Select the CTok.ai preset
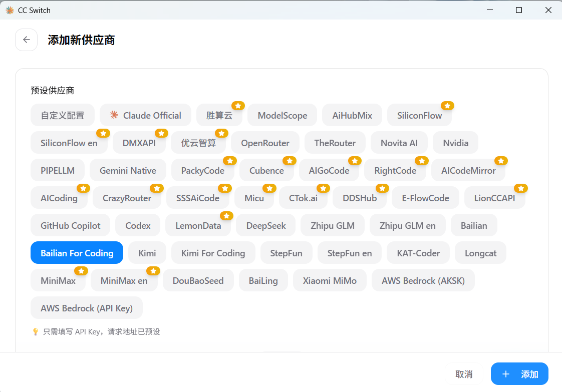 (x=303, y=198)
